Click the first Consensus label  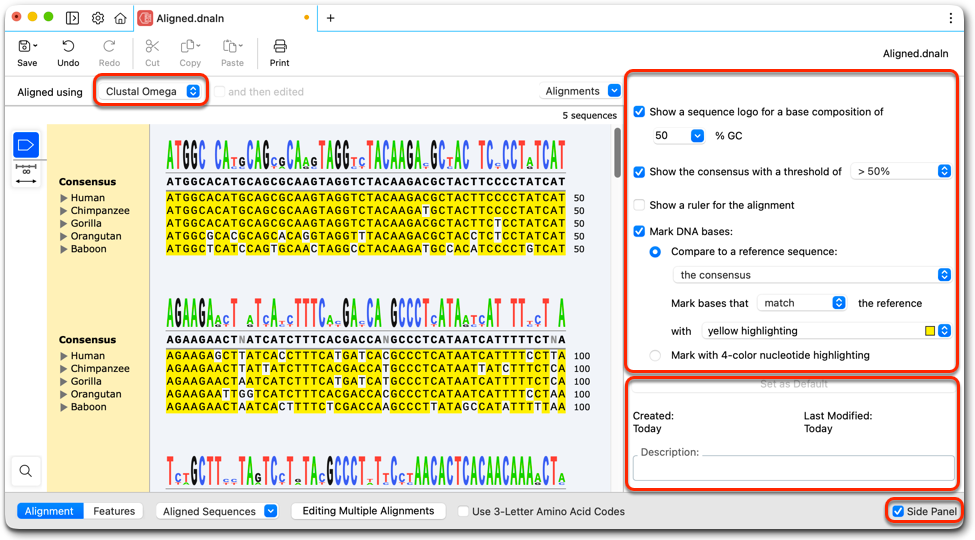(x=87, y=182)
